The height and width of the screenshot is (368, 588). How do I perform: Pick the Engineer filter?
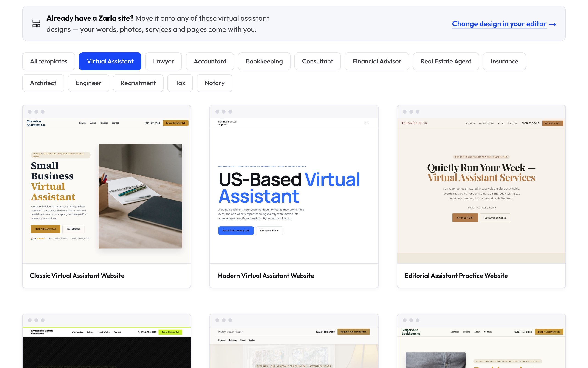pyautogui.click(x=88, y=83)
